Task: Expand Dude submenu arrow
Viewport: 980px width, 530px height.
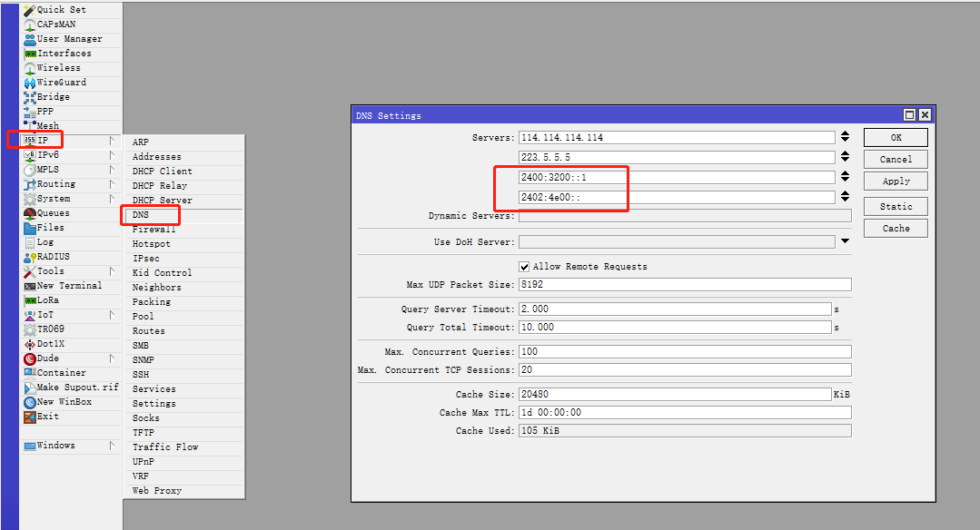Action: [112, 358]
